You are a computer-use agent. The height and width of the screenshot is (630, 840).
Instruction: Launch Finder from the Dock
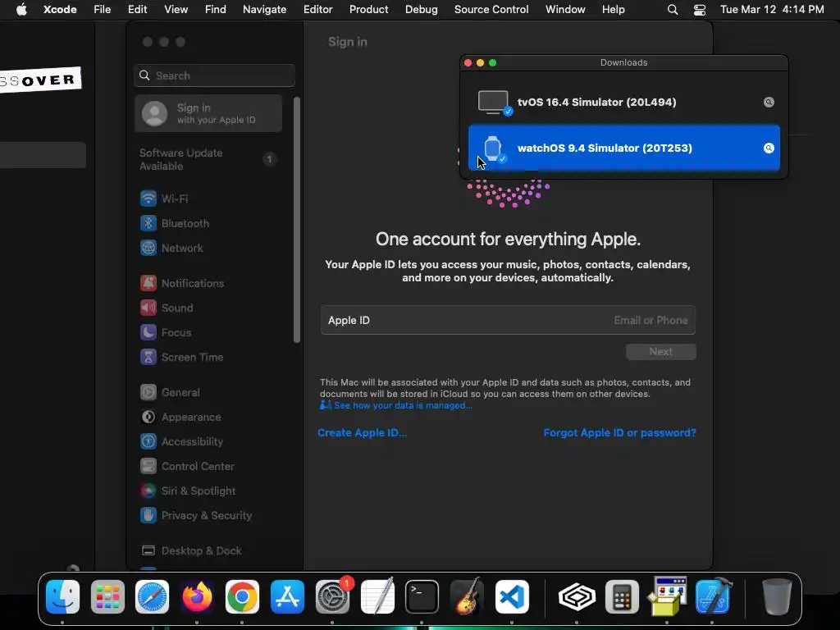coord(62,597)
